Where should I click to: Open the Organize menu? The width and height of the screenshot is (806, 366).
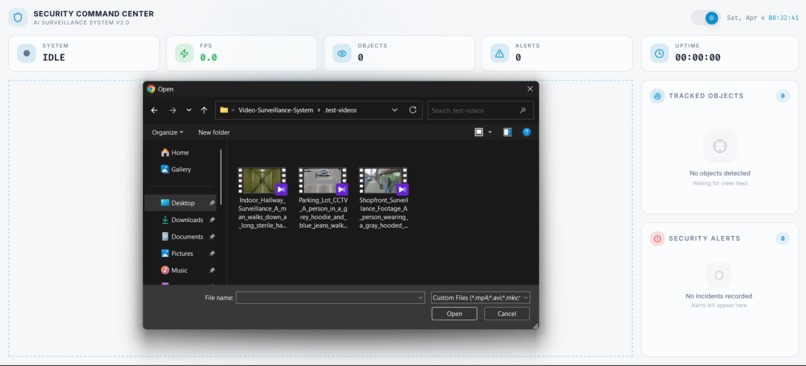(167, 133)
